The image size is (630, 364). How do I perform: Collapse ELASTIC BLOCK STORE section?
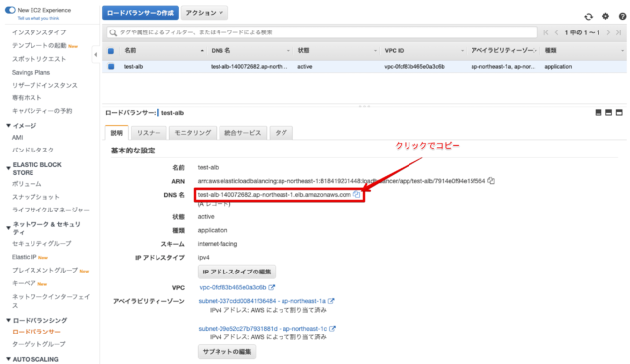(9, 168)
